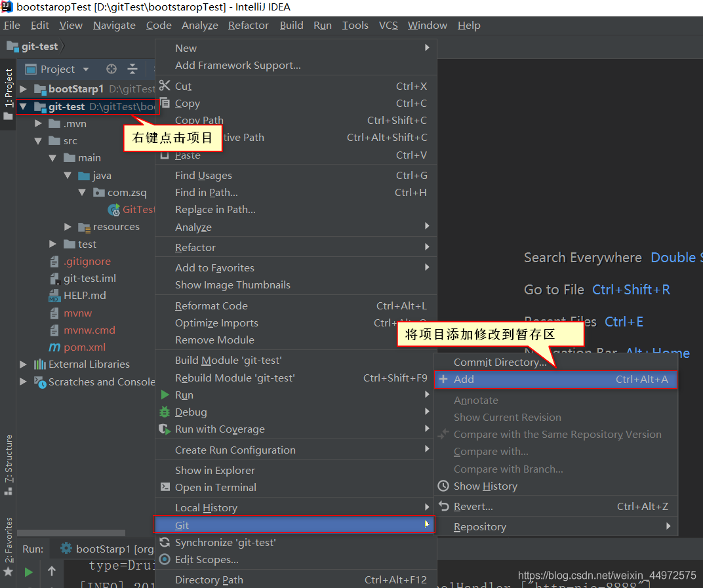The image size is (703, 588).
Task: Click the horizontal scrollbar in Project panel
Action: pos(71,533)
